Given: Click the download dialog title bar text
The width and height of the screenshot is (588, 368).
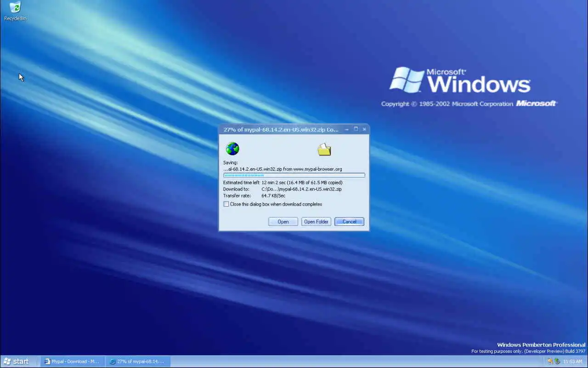Looking at the screenshot, I should [x=281, y=130].
